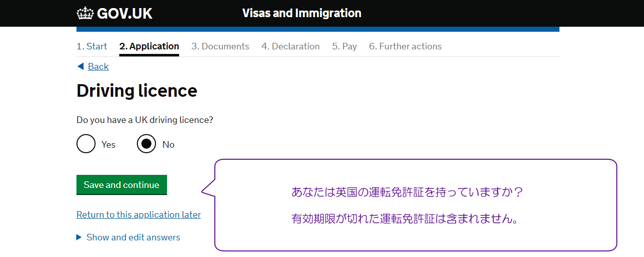Follow the Back link
The image size is (644, 257).
coord(98,67)
